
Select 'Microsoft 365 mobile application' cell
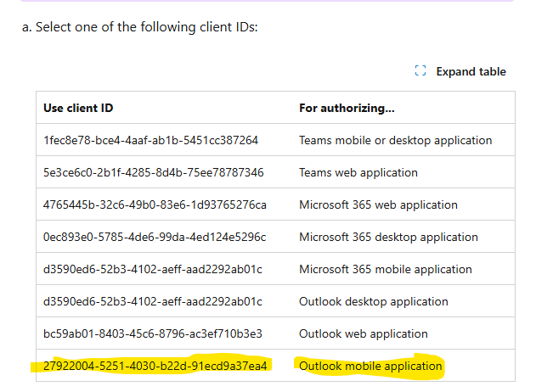click(x=386, y=269)
